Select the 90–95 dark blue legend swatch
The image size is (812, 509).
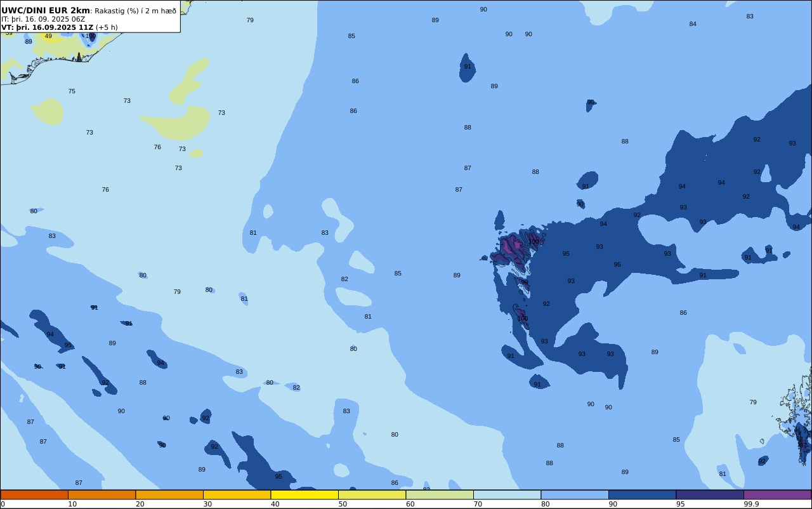click(642, 494)
